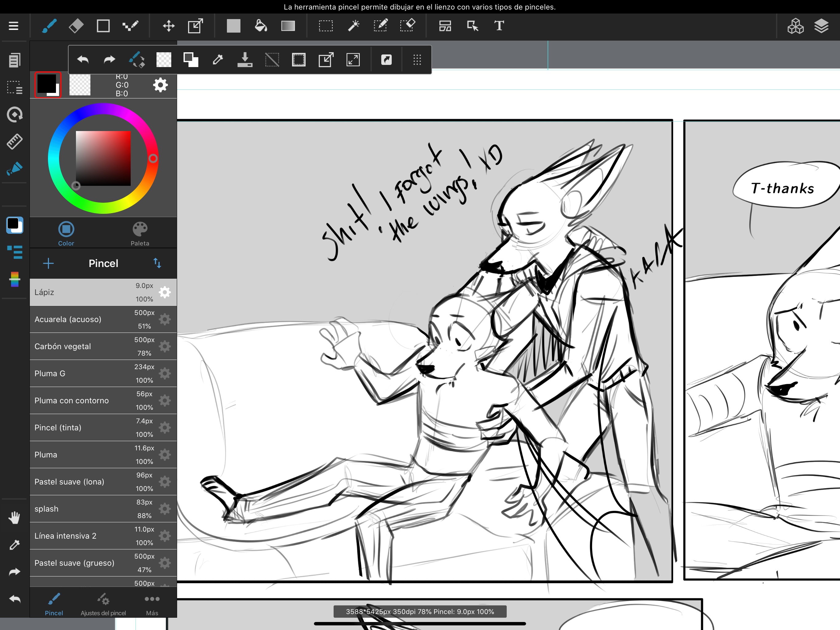Select the Move tool

(x=168, y=26)
